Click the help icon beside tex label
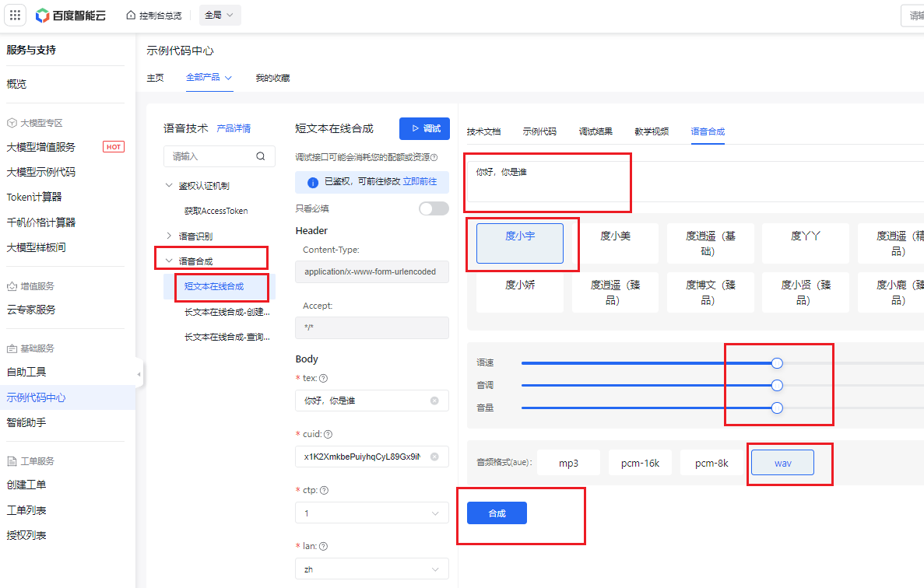Viewport: 924px width, 588px height. click(324, 379)
